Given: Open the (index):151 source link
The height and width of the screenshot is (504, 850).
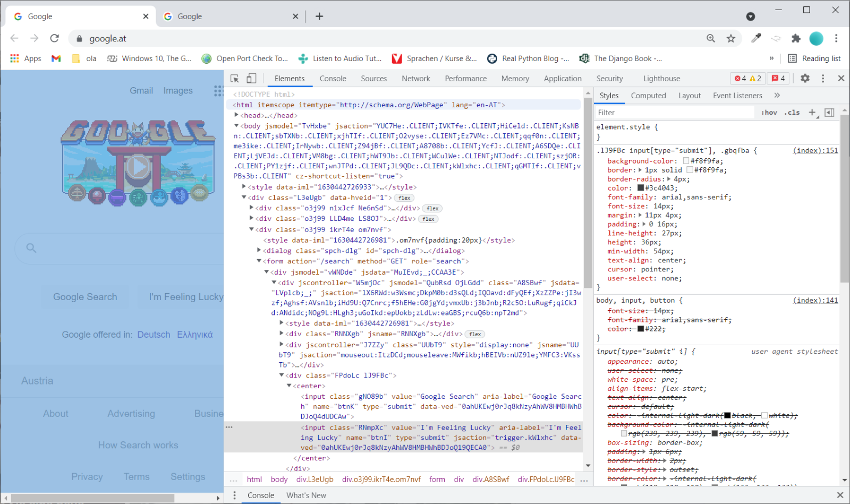Looking at the screenshot, I should (815, 150).
